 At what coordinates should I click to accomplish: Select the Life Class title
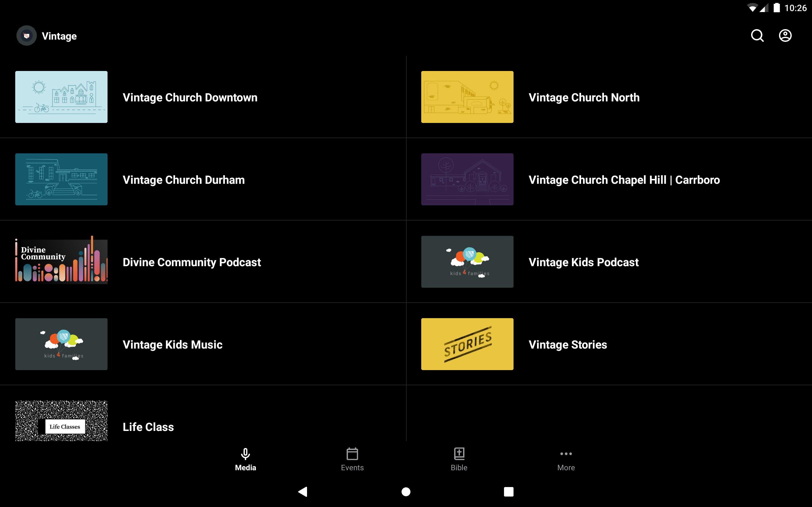(x=148, y=427)
